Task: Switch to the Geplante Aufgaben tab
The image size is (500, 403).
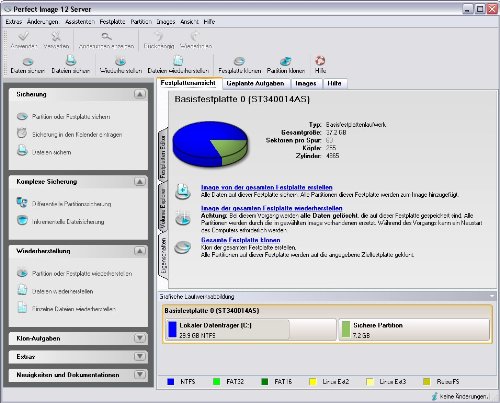Action: click(x=255, y=83)
